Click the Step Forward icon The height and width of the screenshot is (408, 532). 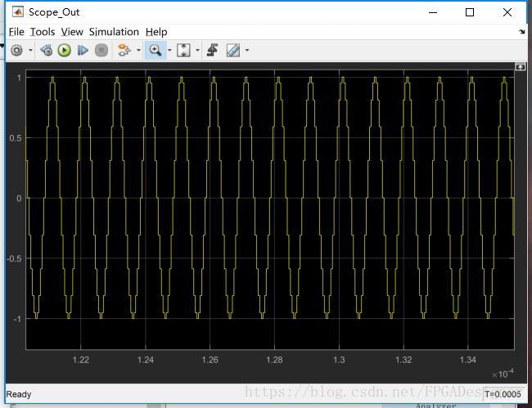(x=83, y=51)
